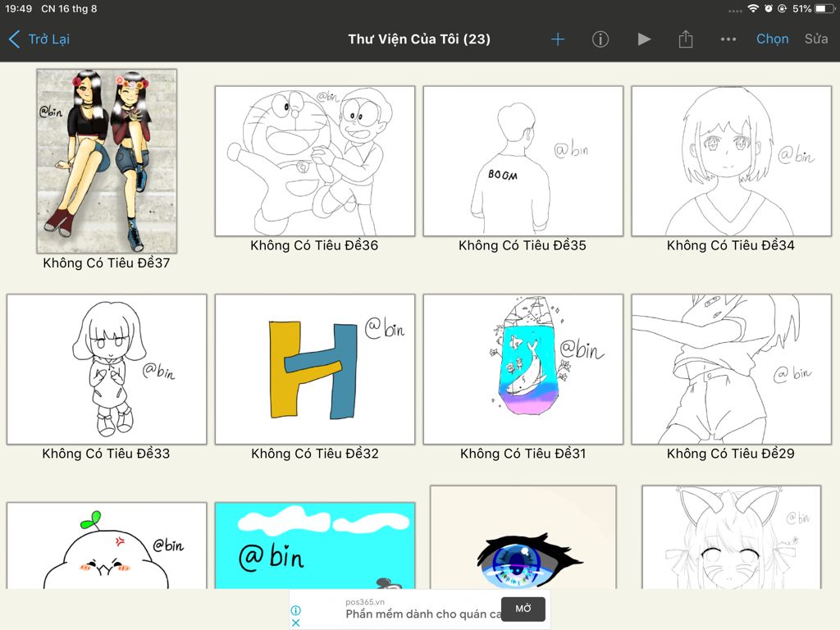This screenshot has height=630, width=840.
Task: Tap Sửa to edit library
Action: pyautogui.click(x=816, y=39)
